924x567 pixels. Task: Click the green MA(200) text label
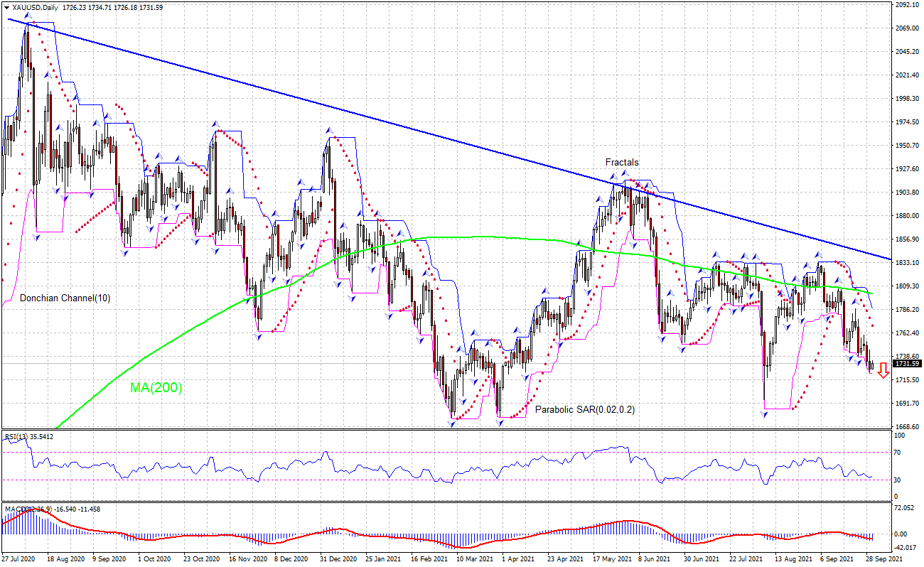tap(156, 388)
